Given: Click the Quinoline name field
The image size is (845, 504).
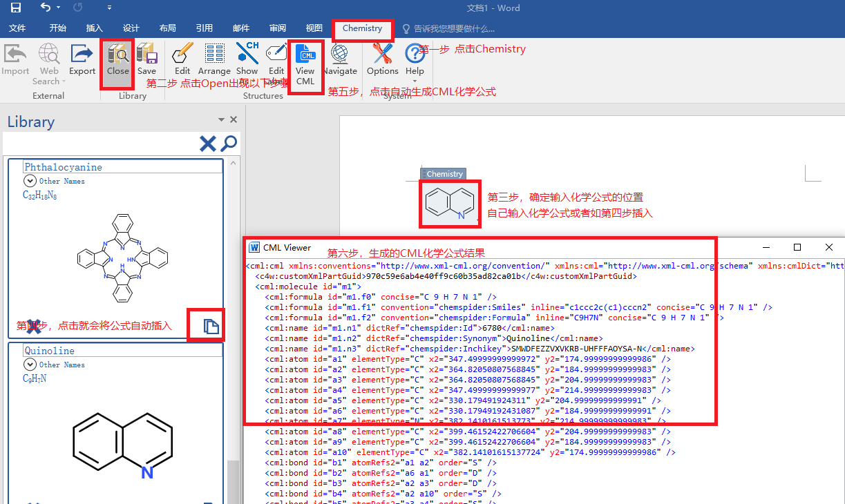Looking at the screenshot, I should (122, 351).
